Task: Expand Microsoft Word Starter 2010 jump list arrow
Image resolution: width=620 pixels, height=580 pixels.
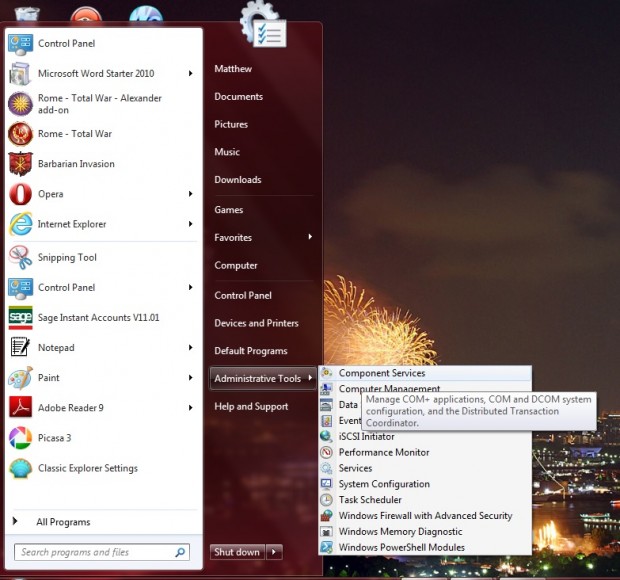Action: [x=191, y=74]
